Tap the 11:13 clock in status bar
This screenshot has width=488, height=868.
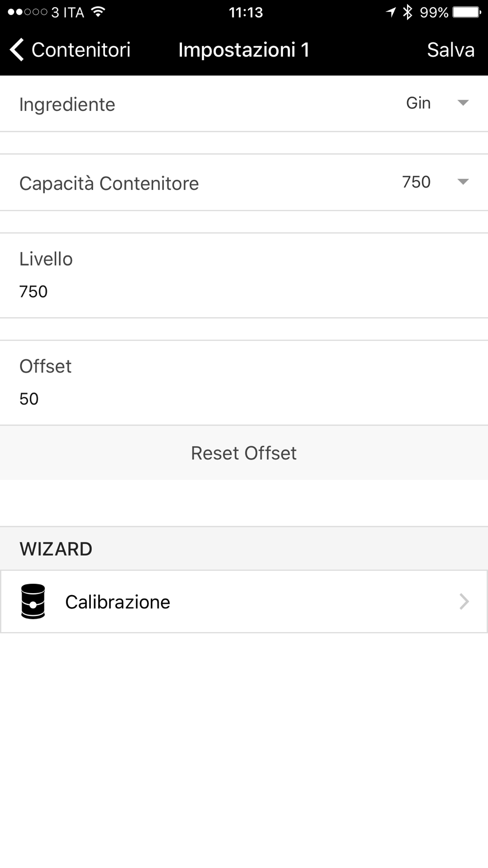(246, 12)
